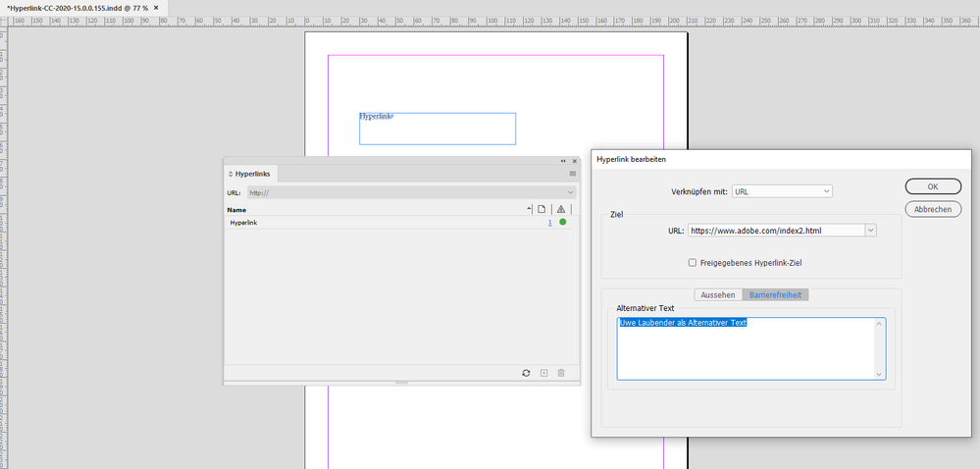The width and height of the screenshot is (980, 469).
Task: Switch to the Aussehen tab
Action: coord(718,294)
